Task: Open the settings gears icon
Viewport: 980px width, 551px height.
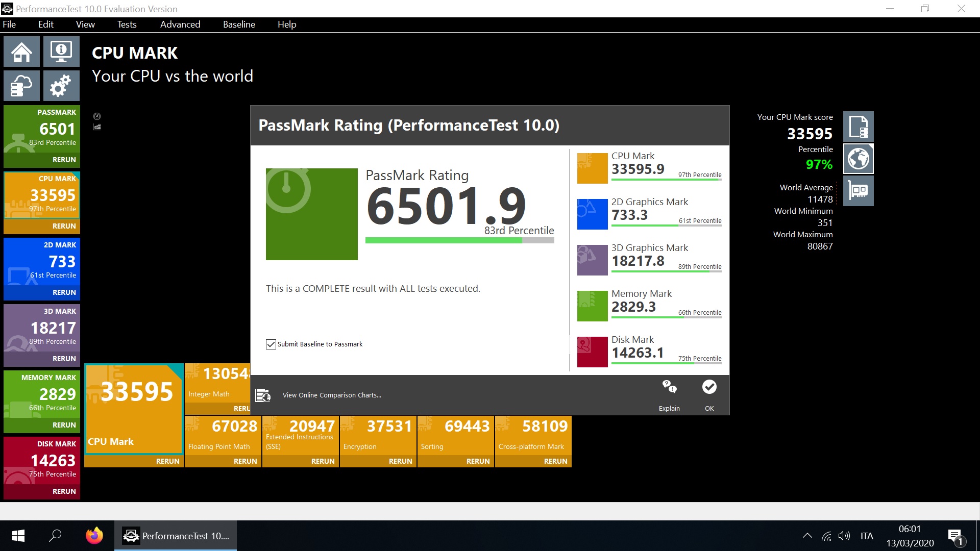Action: pyautogui.click(x=61, y=86)
